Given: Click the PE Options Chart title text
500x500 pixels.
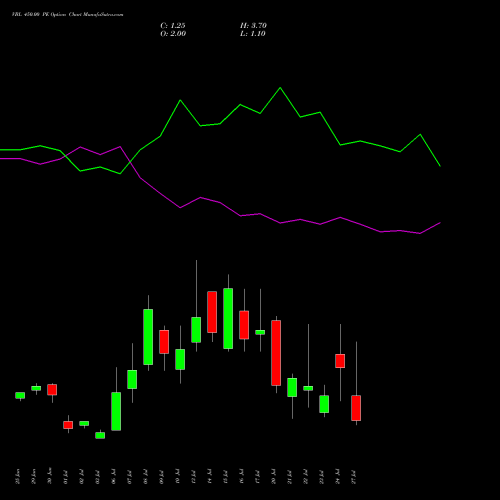Looking at the screenshot, I should 67,15.
